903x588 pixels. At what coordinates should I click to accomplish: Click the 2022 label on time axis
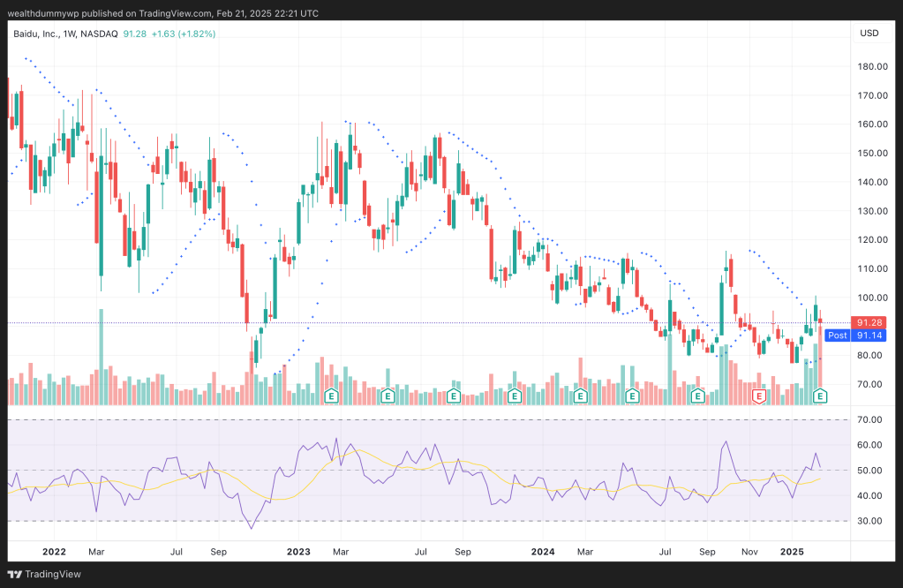(x=54, y=551)
